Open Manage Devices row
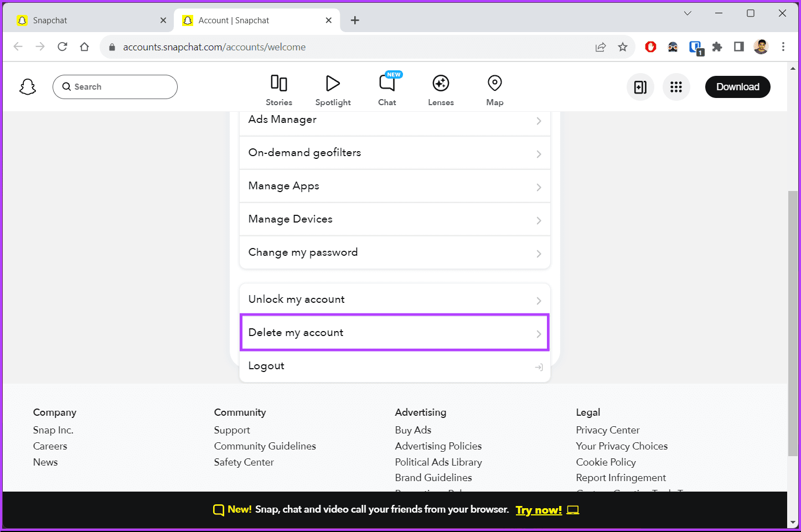801x532 pixels. point(395,219)
